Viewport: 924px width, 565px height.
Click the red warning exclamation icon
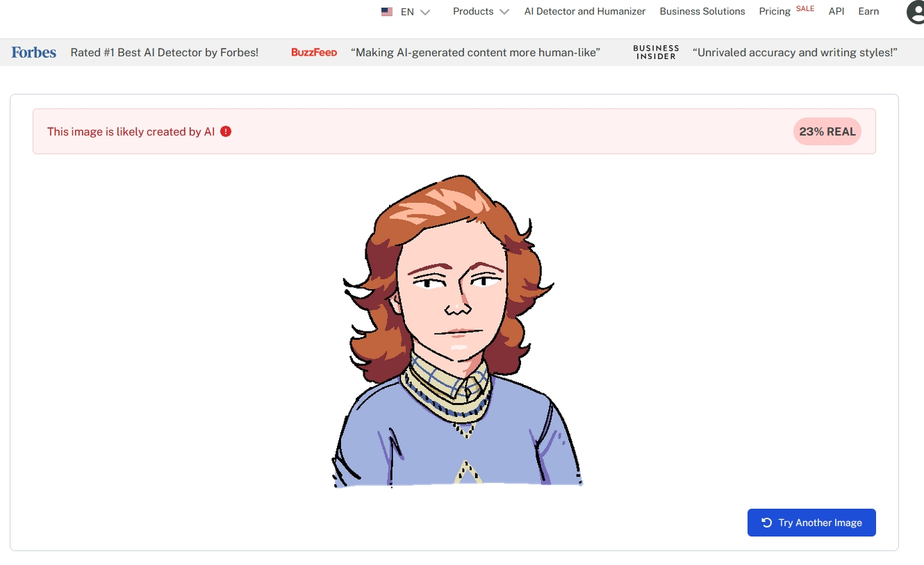[226, 131]
